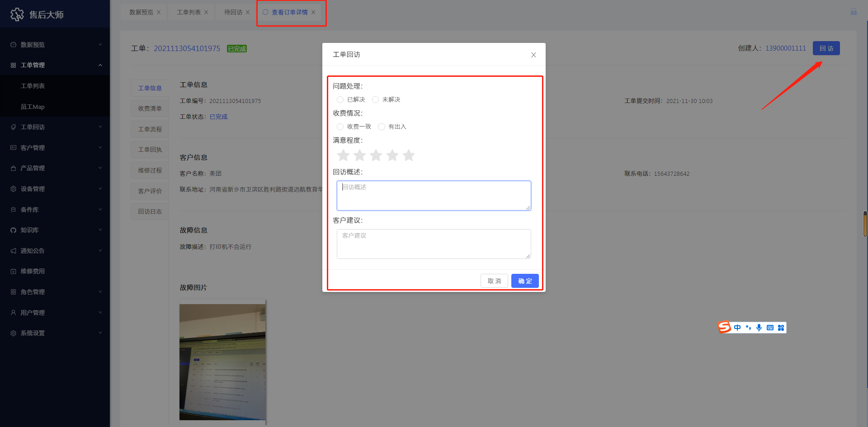Expand the 系统设置 sidebar menu

(x=32, y=333)
